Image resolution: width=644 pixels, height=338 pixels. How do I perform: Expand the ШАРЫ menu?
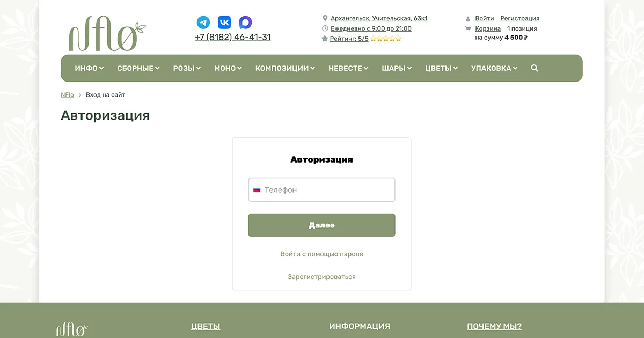[397, 68]
